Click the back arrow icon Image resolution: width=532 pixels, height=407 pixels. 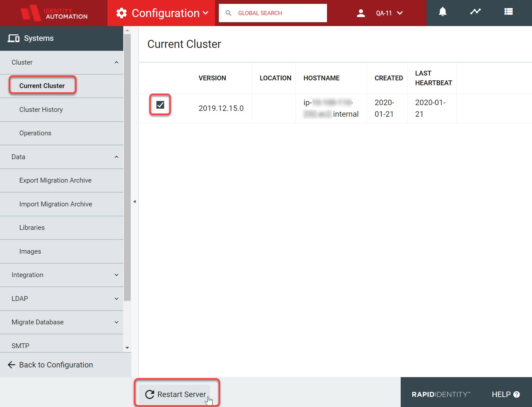click(12, 365)
